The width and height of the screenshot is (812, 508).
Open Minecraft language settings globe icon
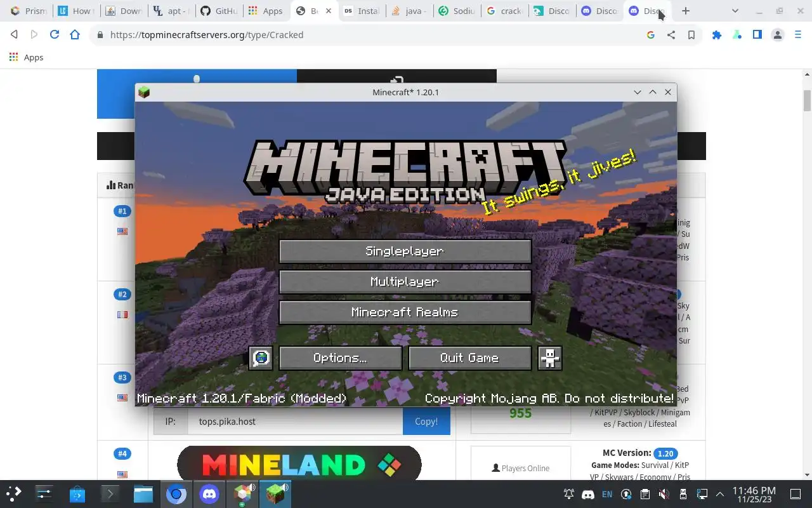pos(261,358)
